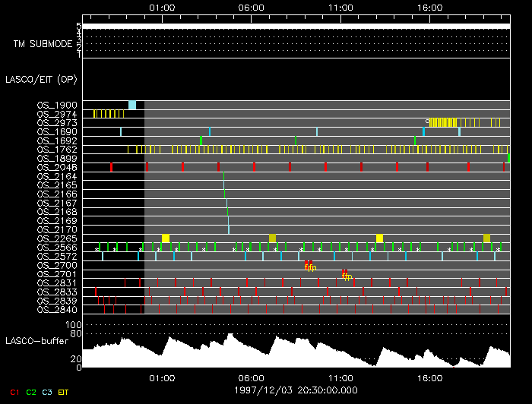The width and height of the screenshot is (532, 404).
Task: Click the OS_2973 row label
Action: click(57, 122)
